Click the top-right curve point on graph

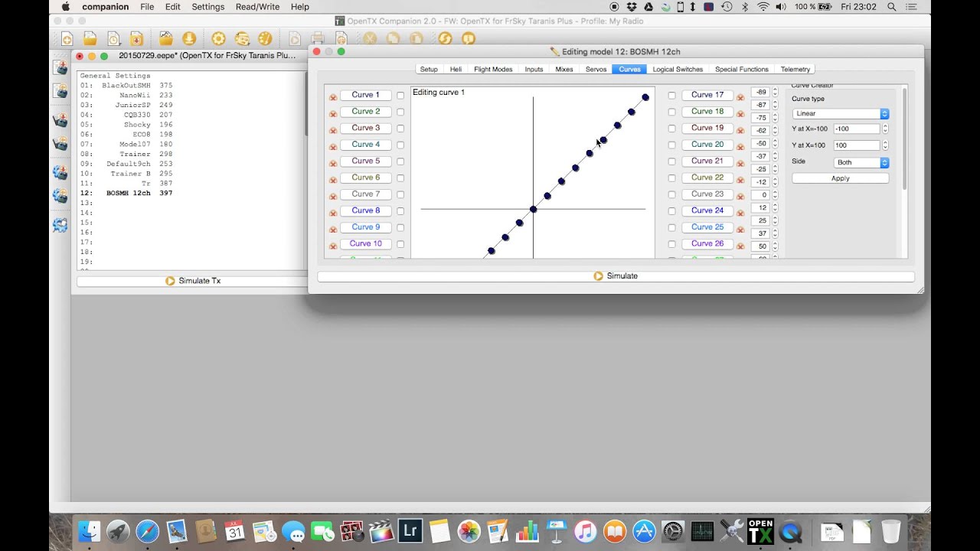pyautogui.click(x=645, y=97)
